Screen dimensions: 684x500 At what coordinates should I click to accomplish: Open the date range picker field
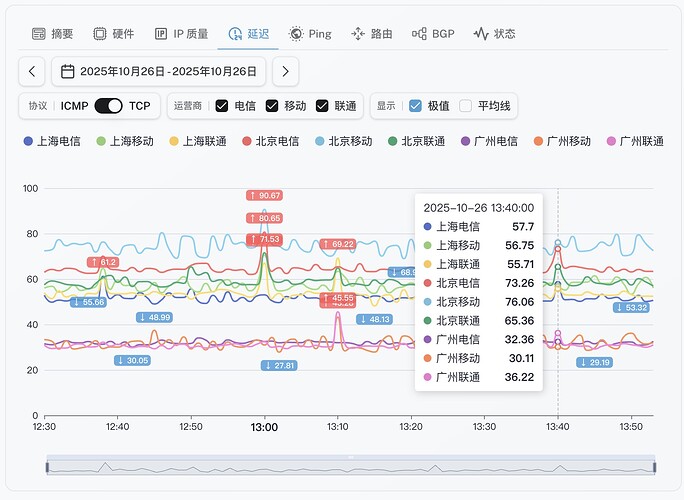(x=160, y=72)
